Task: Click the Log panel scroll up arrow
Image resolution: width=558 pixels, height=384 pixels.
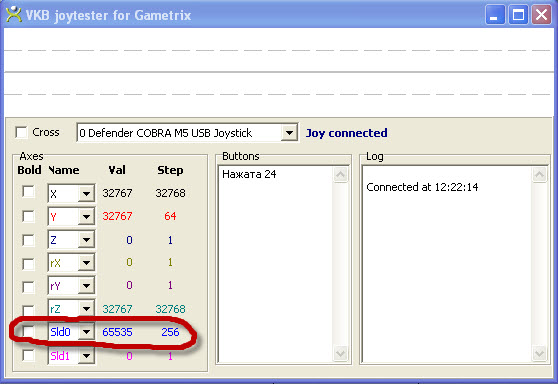Action: coord(539,175)
